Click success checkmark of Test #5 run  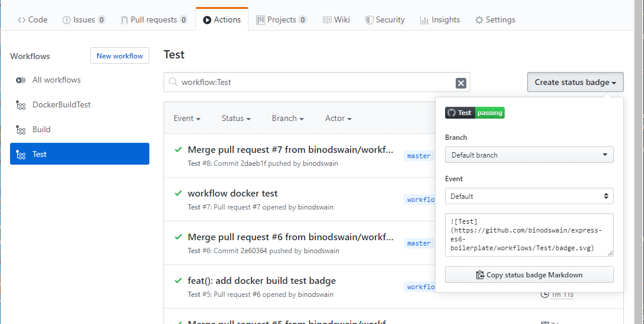point(178,280)
